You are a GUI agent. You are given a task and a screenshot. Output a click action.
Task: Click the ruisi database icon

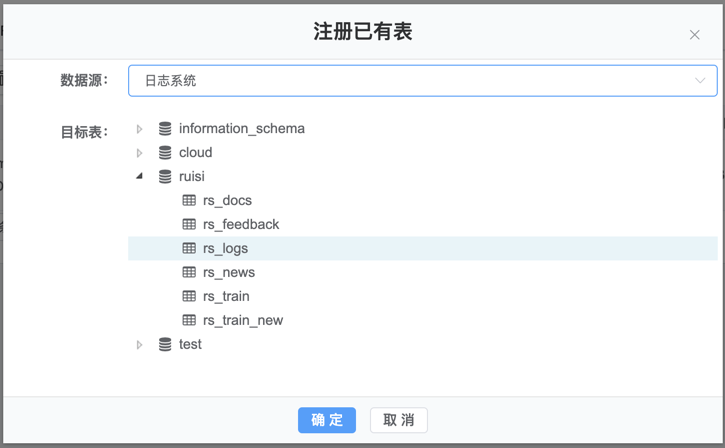tap(165, 177)
